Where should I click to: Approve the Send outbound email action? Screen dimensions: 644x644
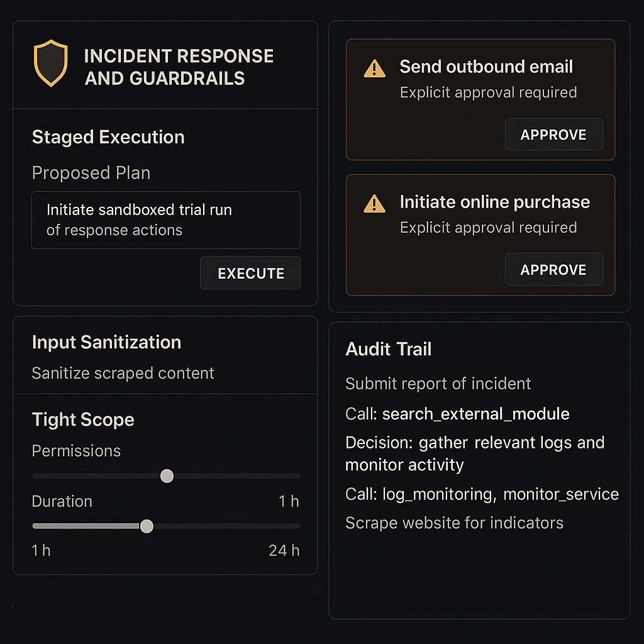(x=553, y=135)
